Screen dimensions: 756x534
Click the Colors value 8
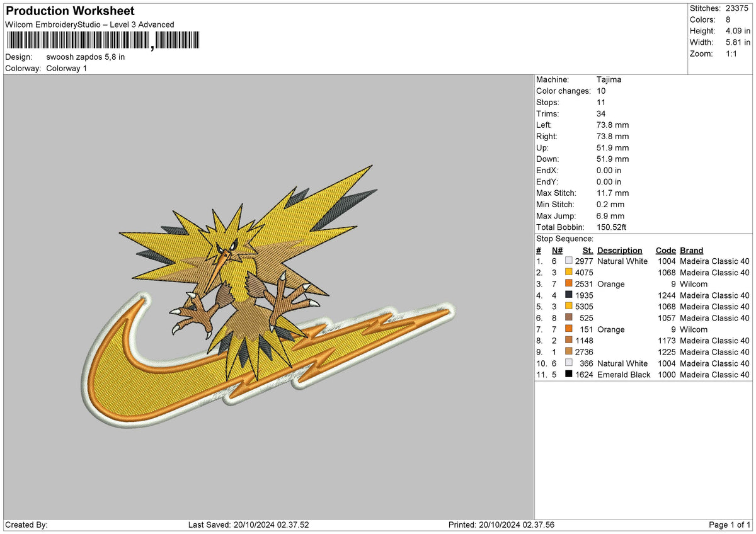pyautogui.click(x=728, y=20)
